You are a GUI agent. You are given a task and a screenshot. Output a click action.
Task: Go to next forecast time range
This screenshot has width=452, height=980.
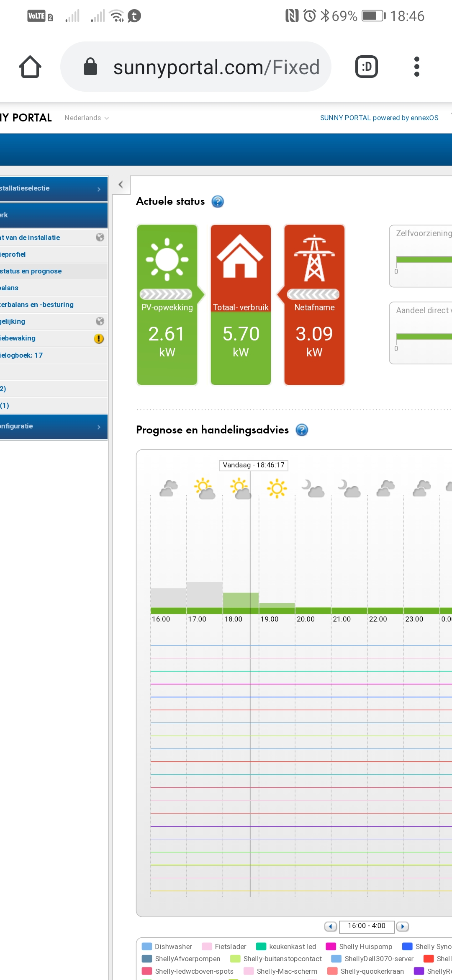coord(403,926)
